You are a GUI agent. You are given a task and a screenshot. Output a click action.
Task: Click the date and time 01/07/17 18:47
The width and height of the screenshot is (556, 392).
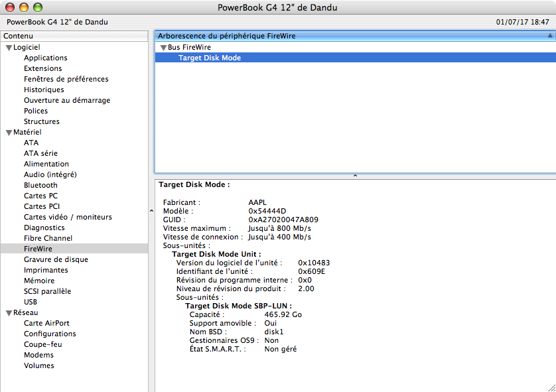tap(522, 22)
